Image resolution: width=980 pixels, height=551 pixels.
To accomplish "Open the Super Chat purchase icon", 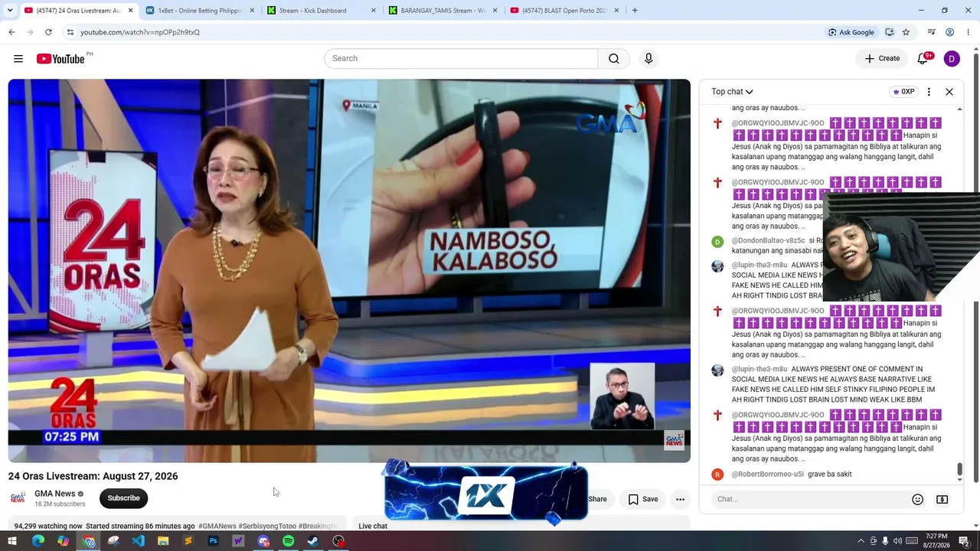I will click(x=942, y=499).
